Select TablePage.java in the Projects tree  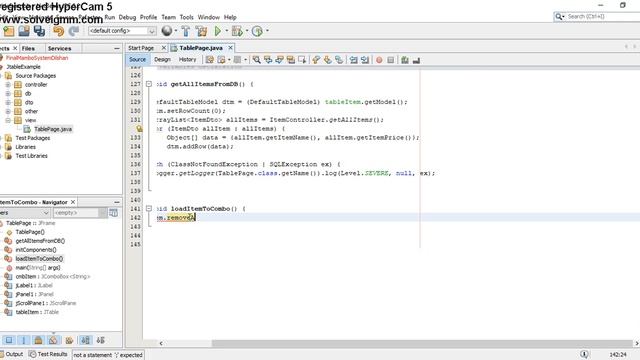click(53, 129)
